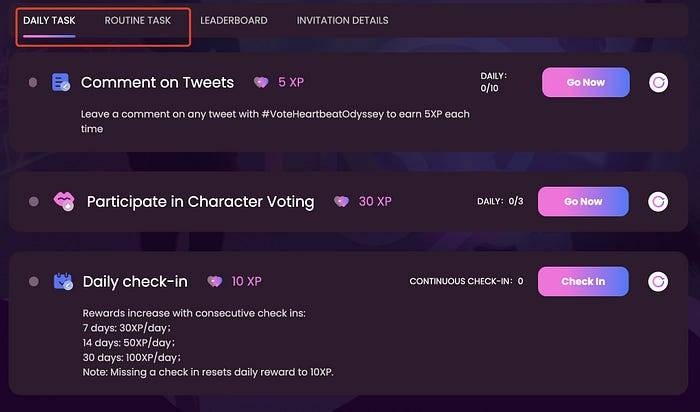Click the heart icon beside 10 XP

pyautogui.click(x=214, y=281)
